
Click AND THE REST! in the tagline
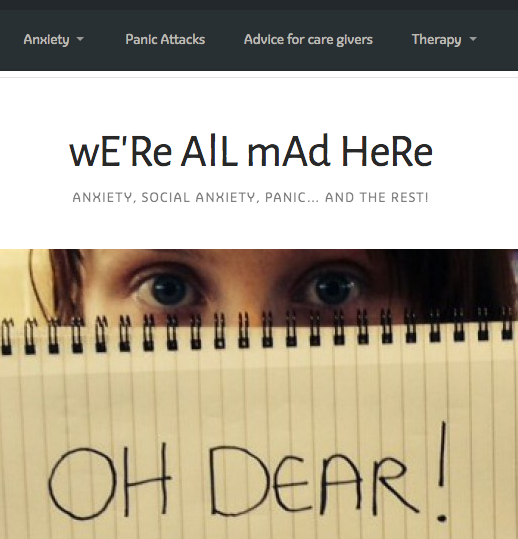pos(377,197)
